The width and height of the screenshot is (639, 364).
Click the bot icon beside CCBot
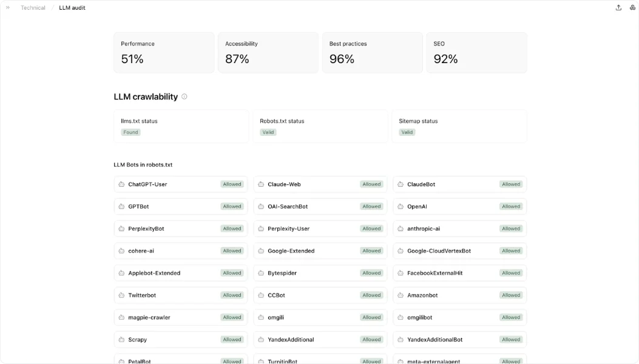[261, 295]
